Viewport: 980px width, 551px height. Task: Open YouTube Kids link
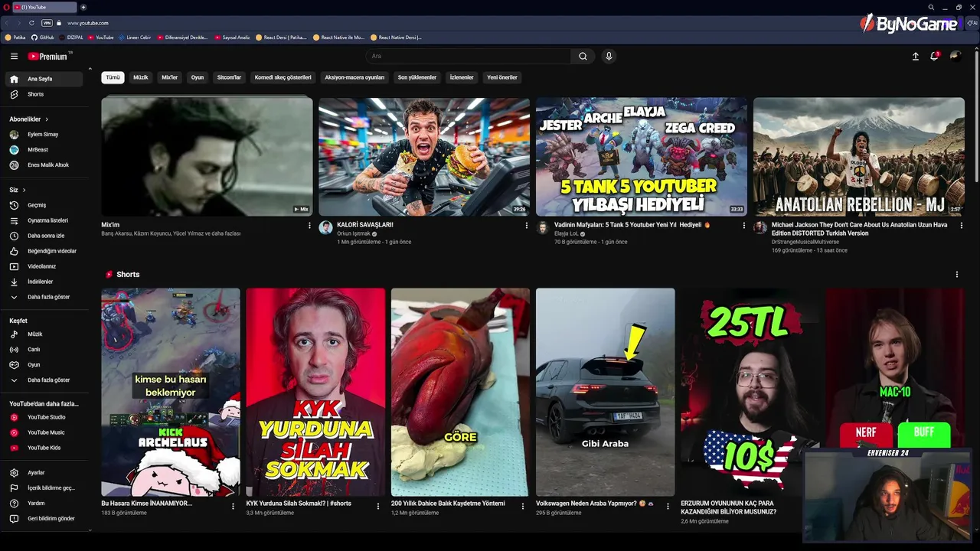click(44, 448)
